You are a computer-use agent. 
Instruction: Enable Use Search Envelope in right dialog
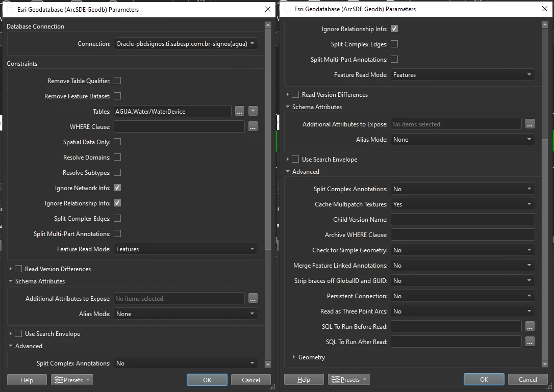pyautogui.click(x=295, y=159)
